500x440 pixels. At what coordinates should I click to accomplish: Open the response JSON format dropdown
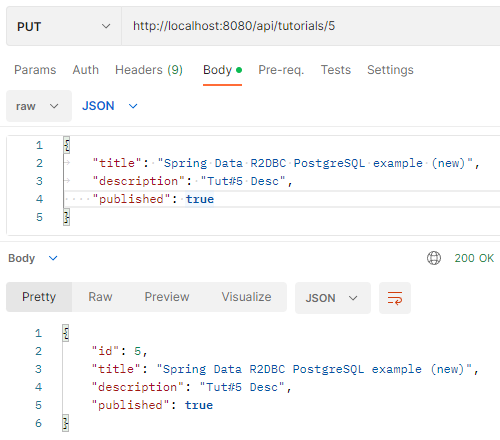(x=333, y=298)
